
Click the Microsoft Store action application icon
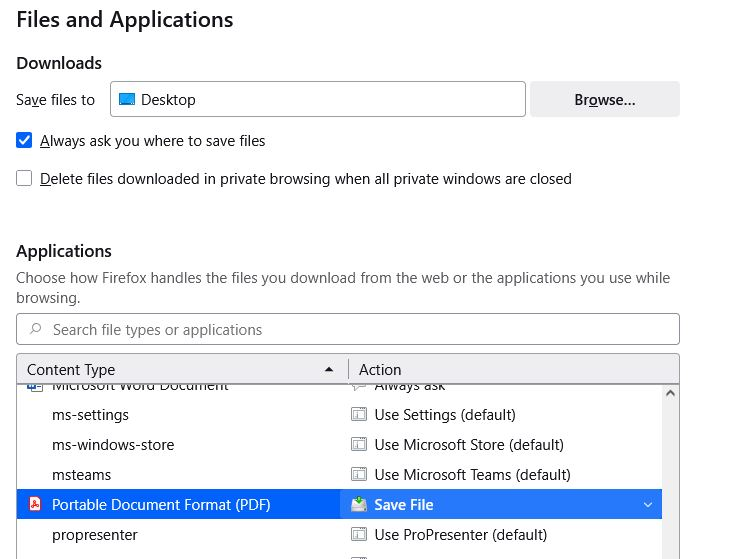click(359, 445)
